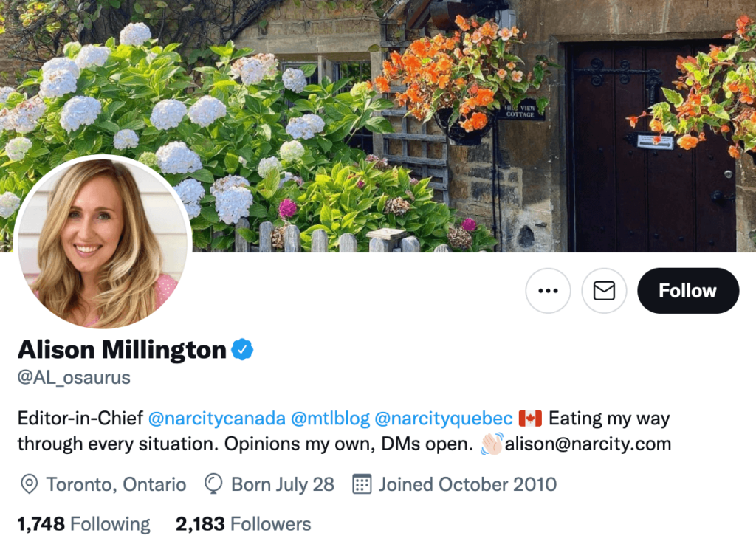Click the Alison Millington display name
756x547 pixels.
(x=122, y=349)
